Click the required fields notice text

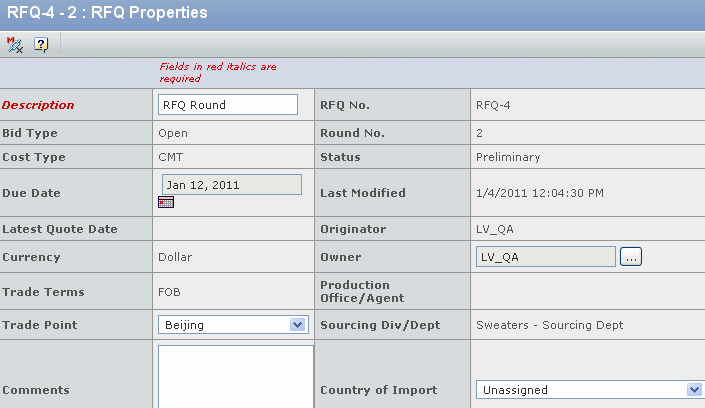point(217,72)
